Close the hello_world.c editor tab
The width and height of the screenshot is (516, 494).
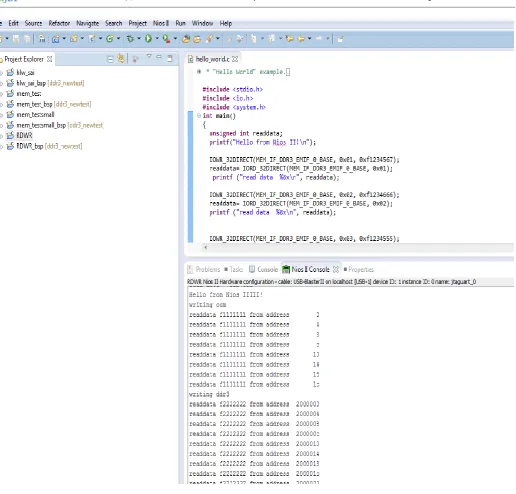pos(235,59)
